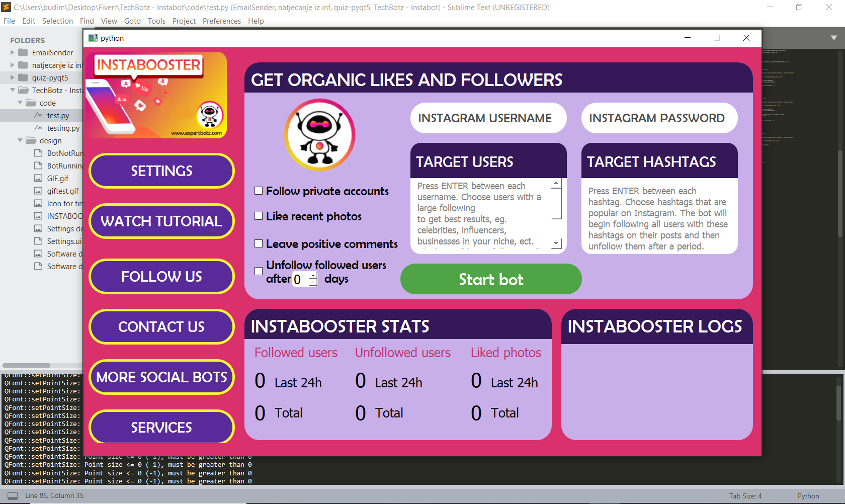This screenshot has width=845, height=504.
Task: Focus the Instagram Username field
Action: (x=488, y=118)
